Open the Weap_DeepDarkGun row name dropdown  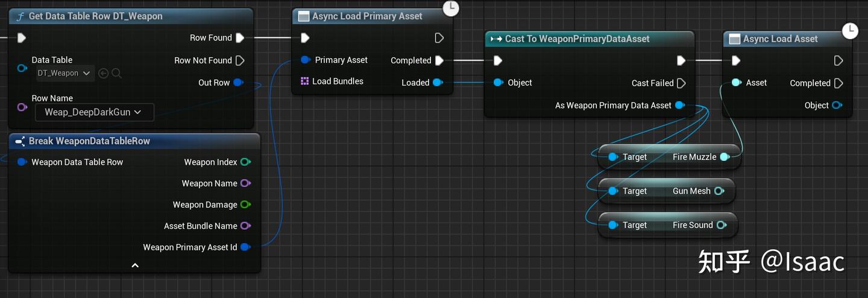(95, 112)
